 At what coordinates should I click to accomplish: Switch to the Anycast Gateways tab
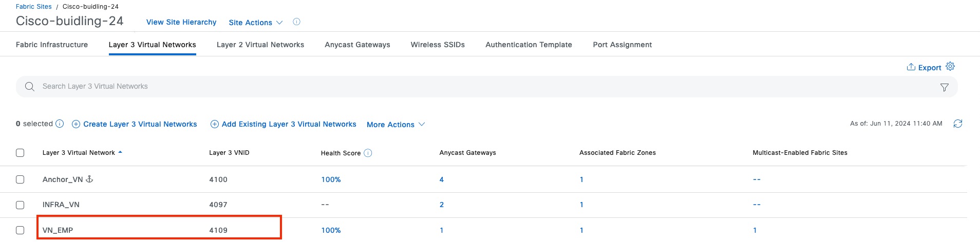click(357, 45)
